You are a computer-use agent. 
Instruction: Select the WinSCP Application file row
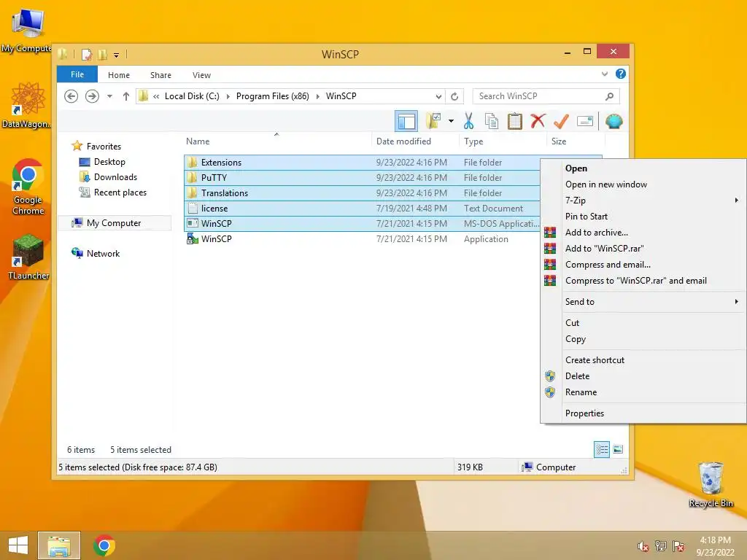[362, 239]
